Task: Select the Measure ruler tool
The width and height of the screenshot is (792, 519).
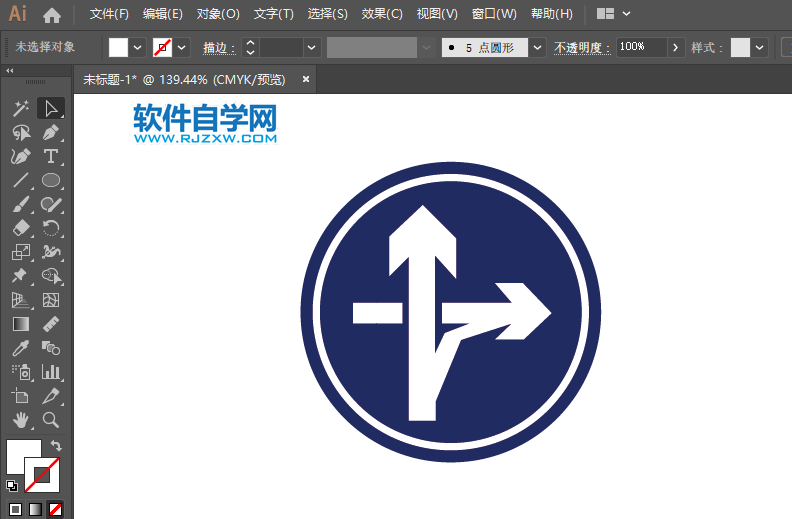Action: [x=51, y=324]
